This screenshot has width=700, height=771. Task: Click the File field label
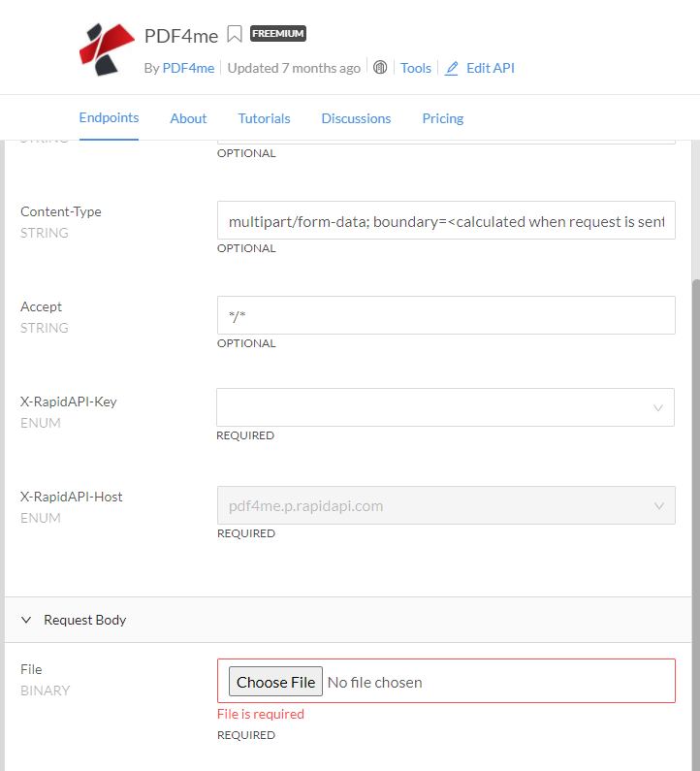31,669
